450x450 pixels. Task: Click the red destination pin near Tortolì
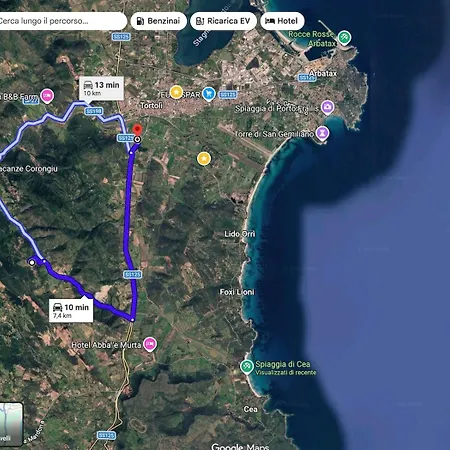(x=137, y=131)
